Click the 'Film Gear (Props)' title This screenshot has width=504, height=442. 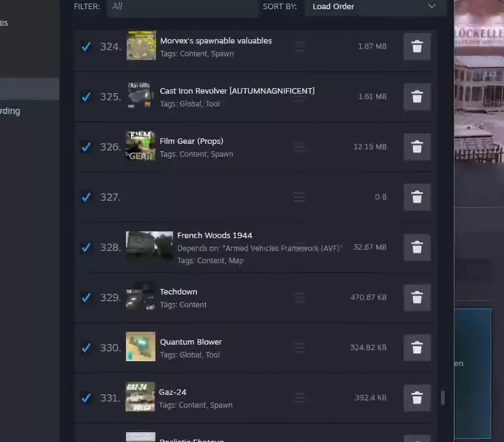tap(191, 141)
